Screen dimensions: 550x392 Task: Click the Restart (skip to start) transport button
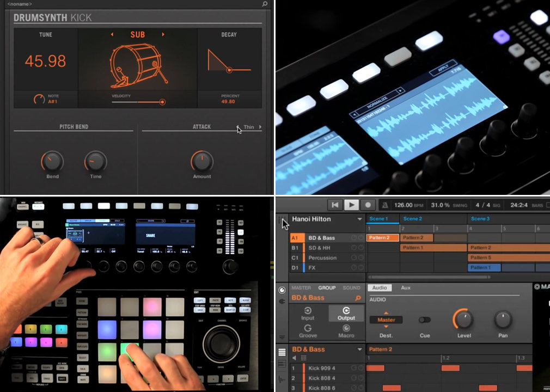pyautogui.click(x=335, y=205)
